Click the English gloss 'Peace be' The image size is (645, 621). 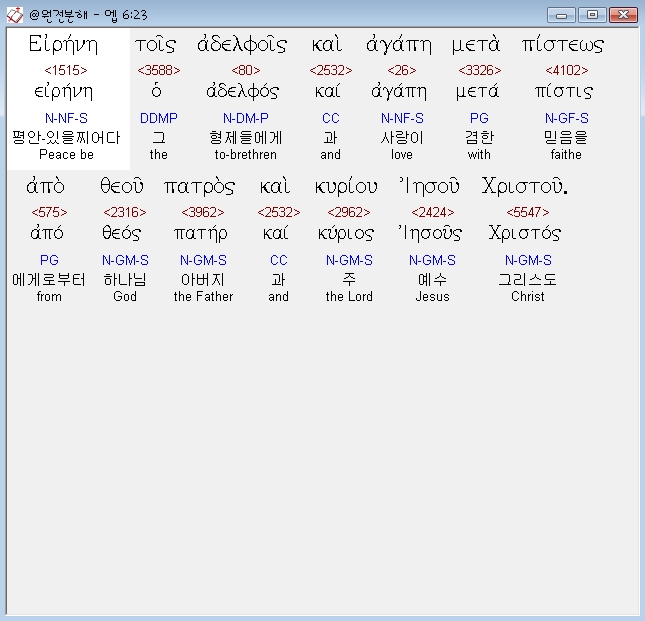66,155
